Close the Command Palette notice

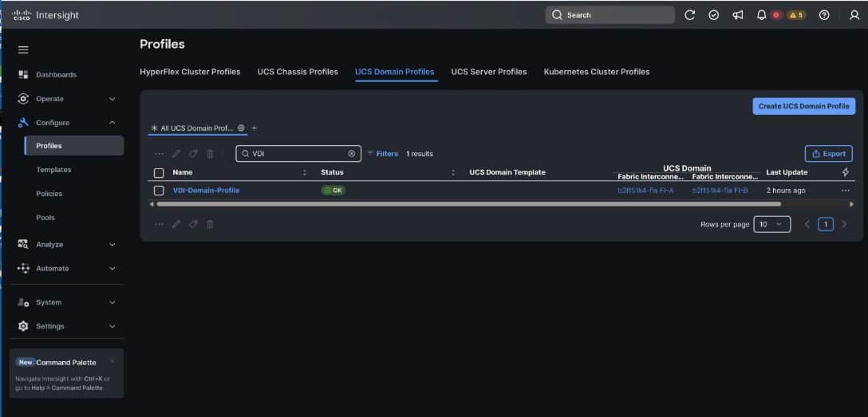pyautogui.click(x=112, y=361)
